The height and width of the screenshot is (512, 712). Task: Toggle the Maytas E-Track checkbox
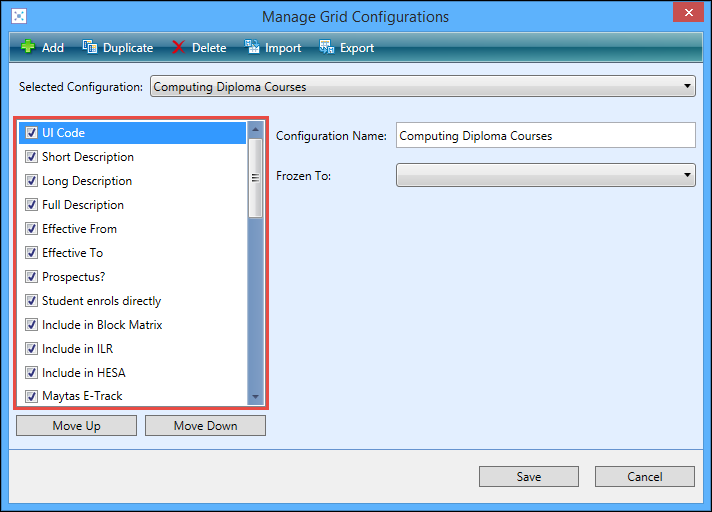tap(31, 396)
